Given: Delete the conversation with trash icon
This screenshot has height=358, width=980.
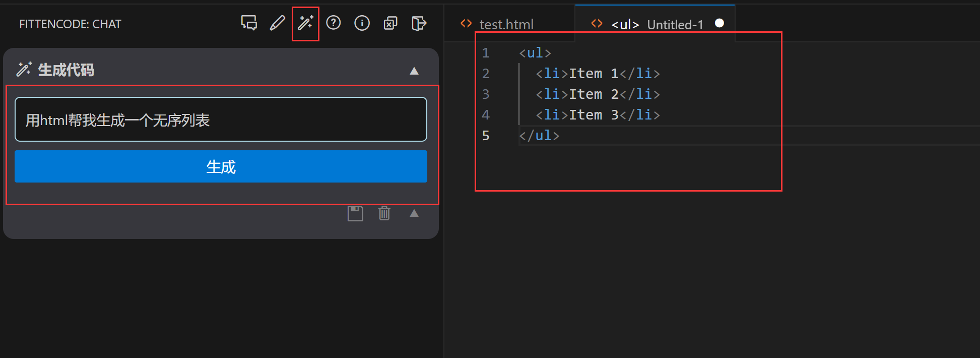Looking at the screenshot, I should 384,213.
